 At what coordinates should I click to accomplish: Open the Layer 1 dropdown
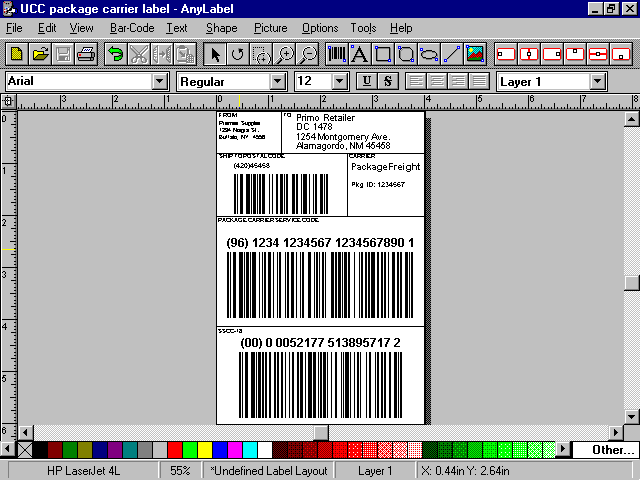click(x=598, y=82)
